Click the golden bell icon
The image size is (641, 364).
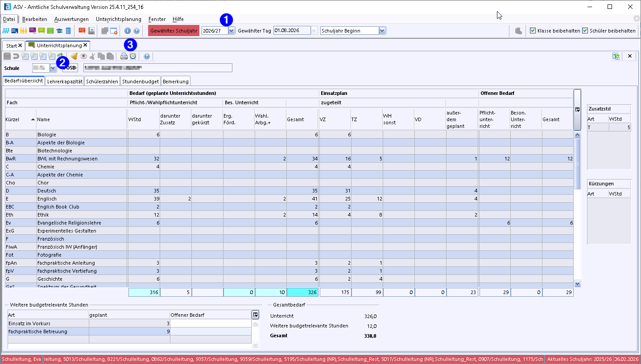pos(74,56)
